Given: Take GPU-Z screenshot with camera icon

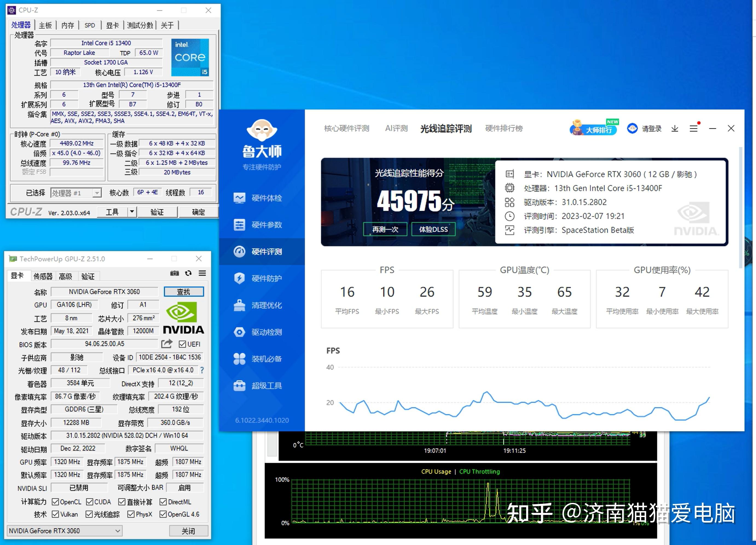Looking at the screenshot, I should pos(174,273).
